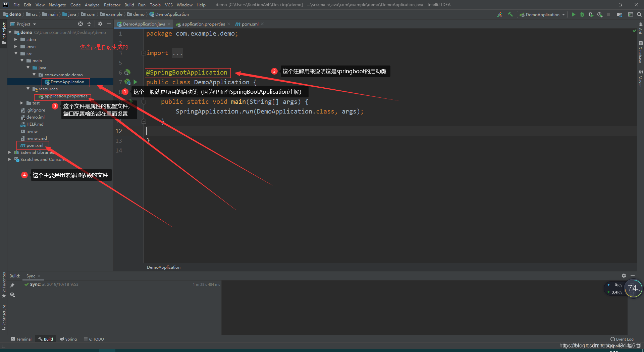The width and height of the screenshot is (644, 352).
Task: Click the Build tool window button
Action: click(x=46, y=339)
